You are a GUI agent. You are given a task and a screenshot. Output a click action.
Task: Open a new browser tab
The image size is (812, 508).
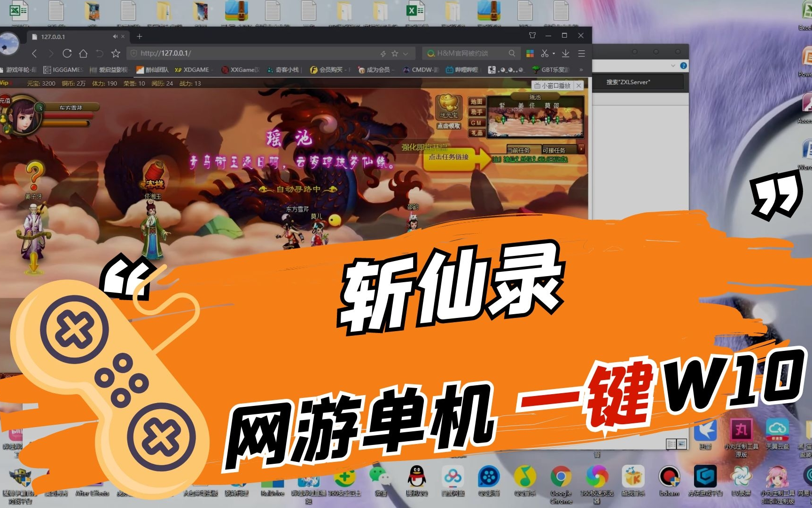click(139, 36)
